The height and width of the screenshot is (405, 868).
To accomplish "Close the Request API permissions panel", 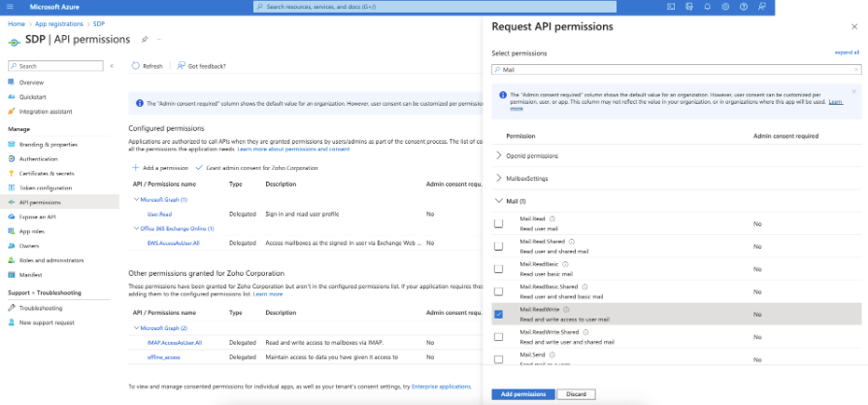I will point(854,27).
